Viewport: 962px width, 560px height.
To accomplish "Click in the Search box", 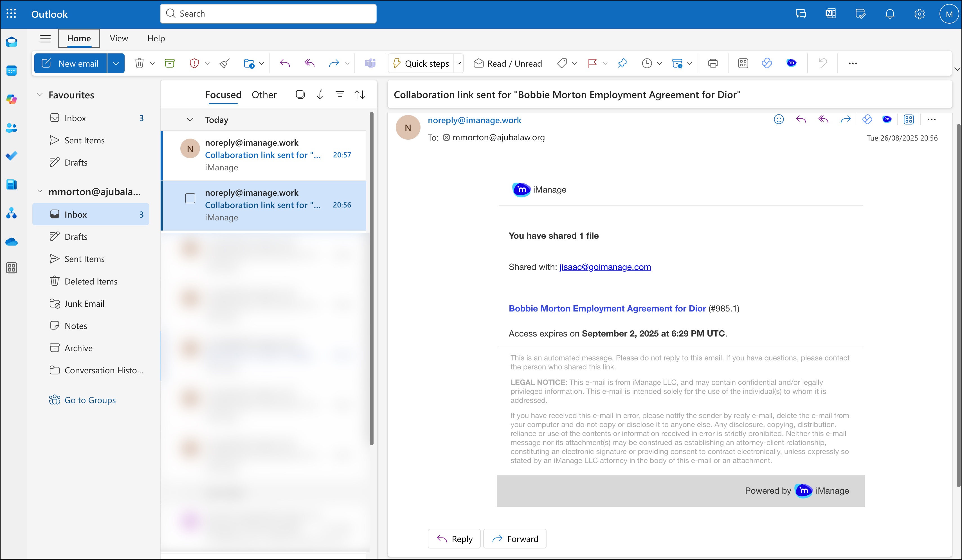I will (x=268, y=14).
